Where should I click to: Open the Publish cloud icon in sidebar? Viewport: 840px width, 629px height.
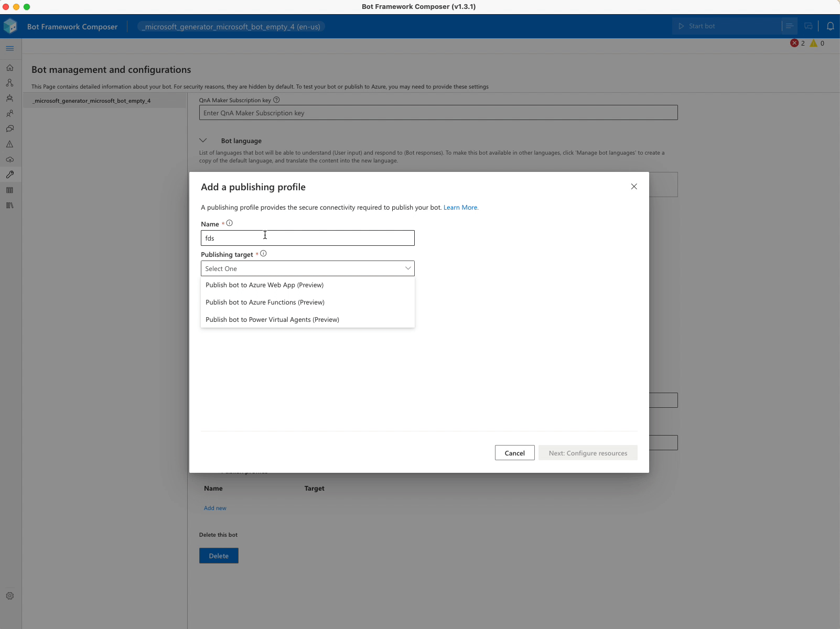10,159
